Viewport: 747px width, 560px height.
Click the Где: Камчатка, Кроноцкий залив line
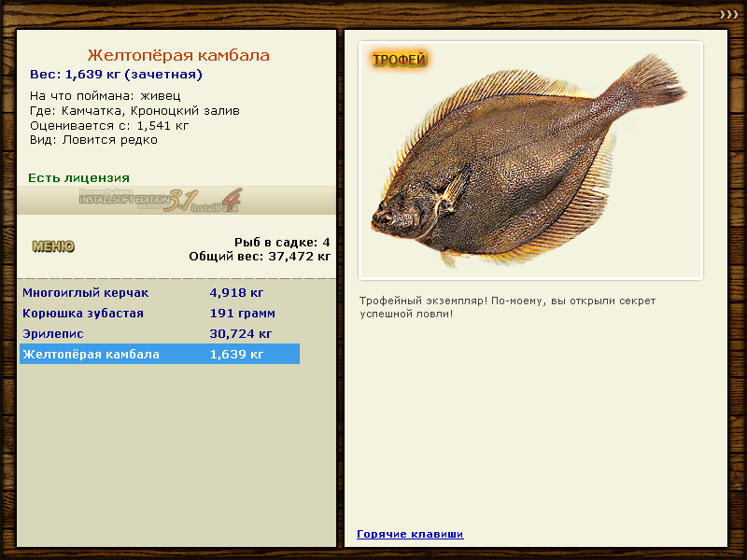point(134,110)
